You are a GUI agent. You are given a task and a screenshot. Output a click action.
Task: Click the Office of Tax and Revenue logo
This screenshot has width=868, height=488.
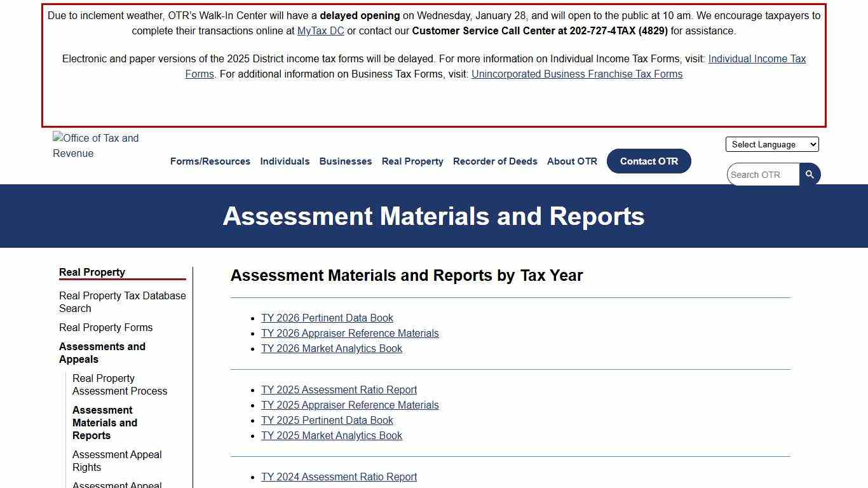click(x=96, y=146)
